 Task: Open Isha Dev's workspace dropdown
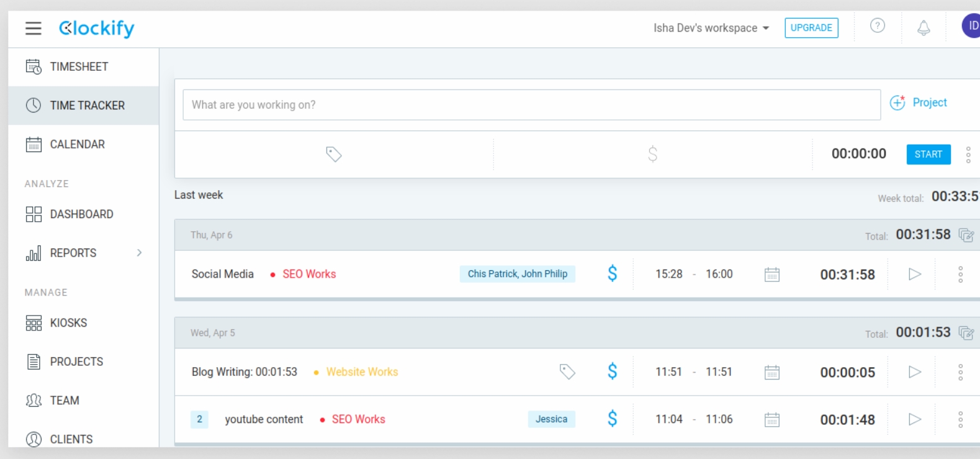pos(711,28)
